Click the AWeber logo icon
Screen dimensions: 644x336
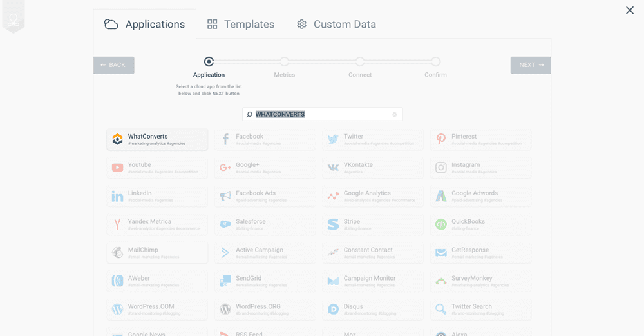pyautogui.click(x=117, y=281)
